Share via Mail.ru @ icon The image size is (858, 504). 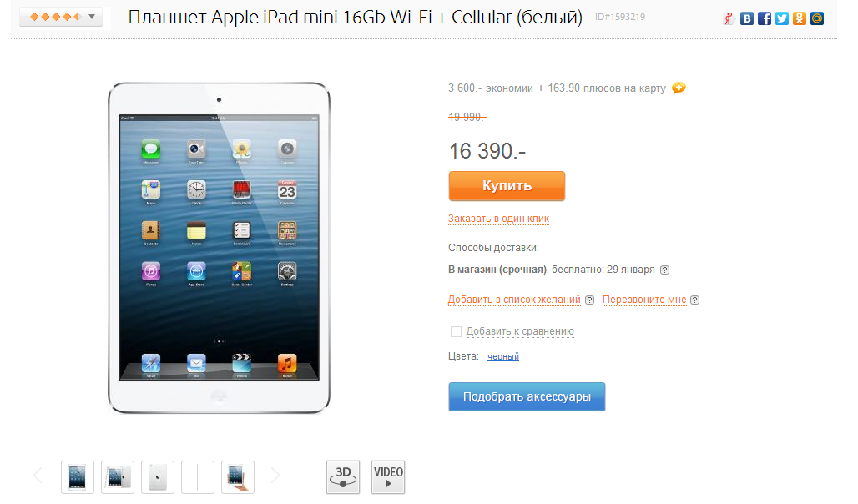click(x=817, y=18)
